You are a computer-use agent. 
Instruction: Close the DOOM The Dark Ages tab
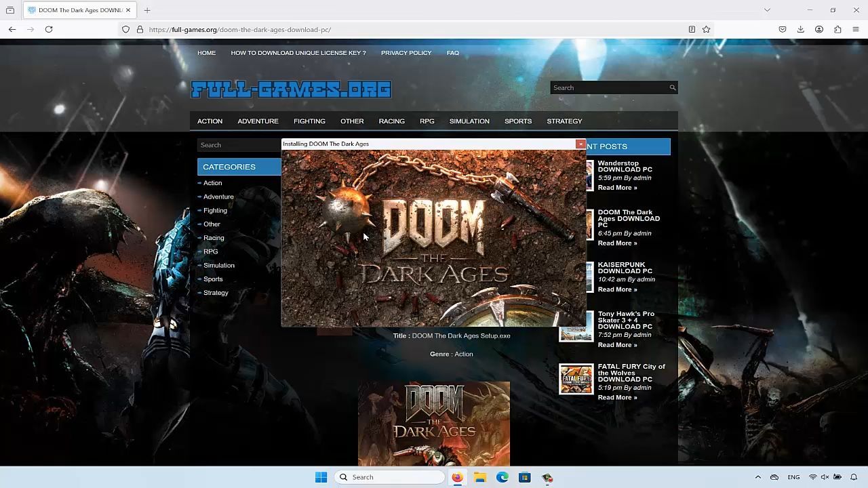pyautogui.click(x=128, y=10)
